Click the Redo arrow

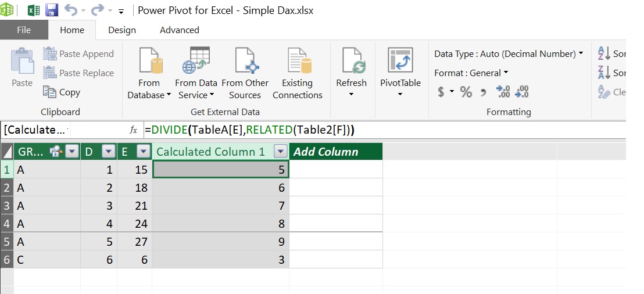(97, 10)
